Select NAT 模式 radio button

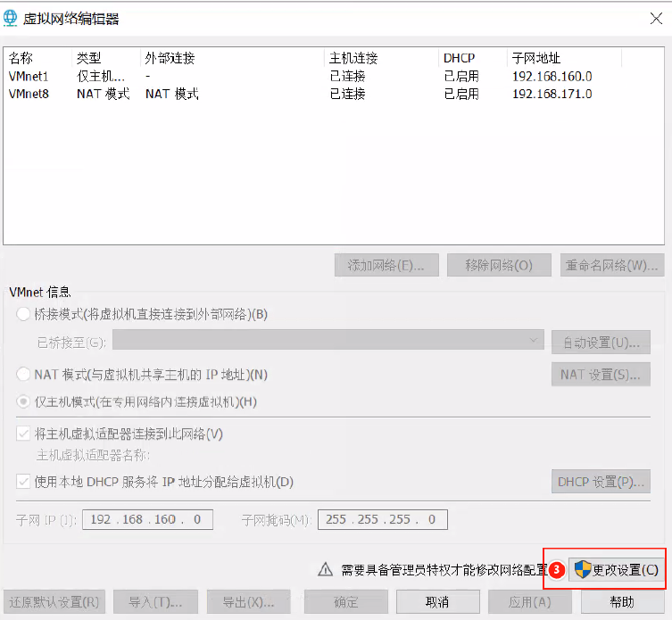click(x=23, y=375)
